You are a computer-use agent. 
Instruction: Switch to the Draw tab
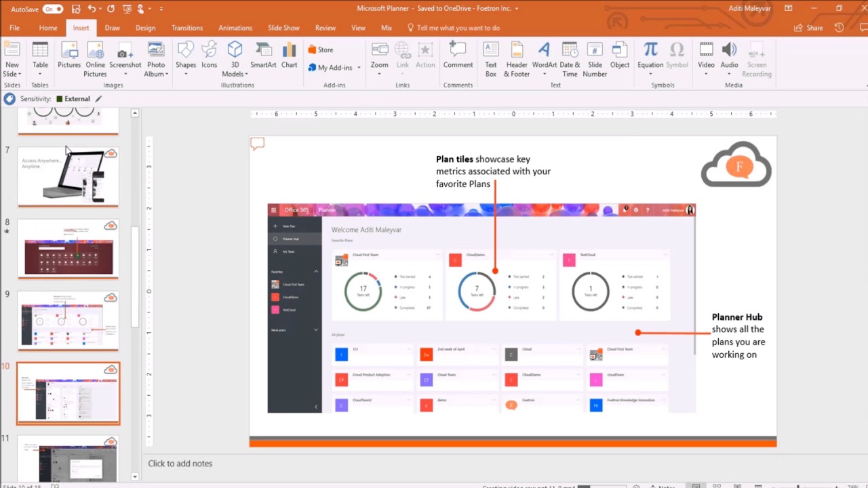coord(112,28)
